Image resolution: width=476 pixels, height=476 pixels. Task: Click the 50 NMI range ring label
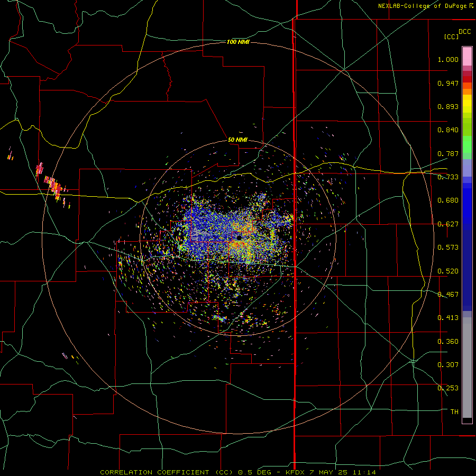(237, 140)
